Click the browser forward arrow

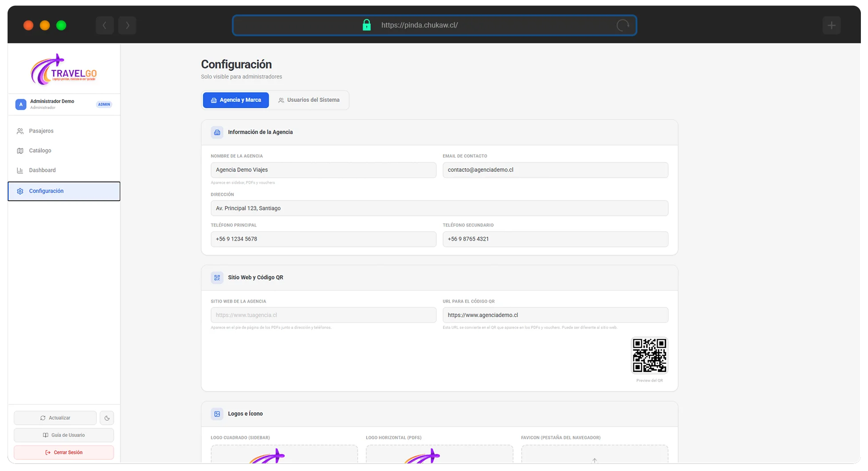(x=127, y=25)
